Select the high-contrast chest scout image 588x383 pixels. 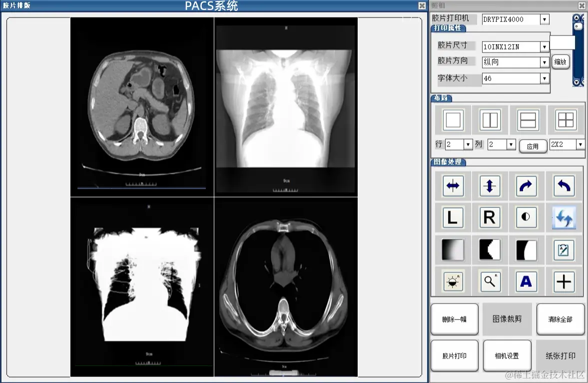pos(142,287)
